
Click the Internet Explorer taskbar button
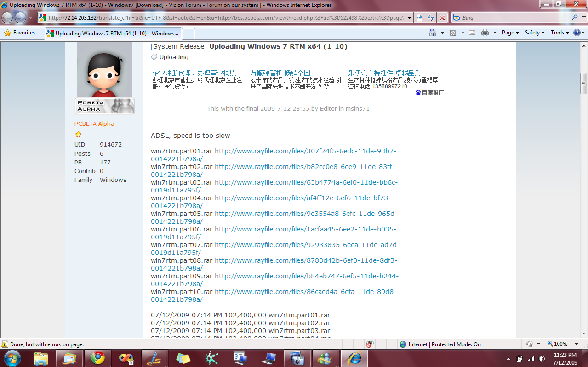click(354, 358)
